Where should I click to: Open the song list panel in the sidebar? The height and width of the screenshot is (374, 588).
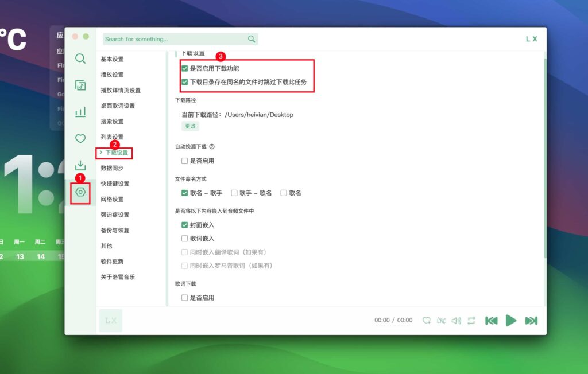(x=80, y=85)
